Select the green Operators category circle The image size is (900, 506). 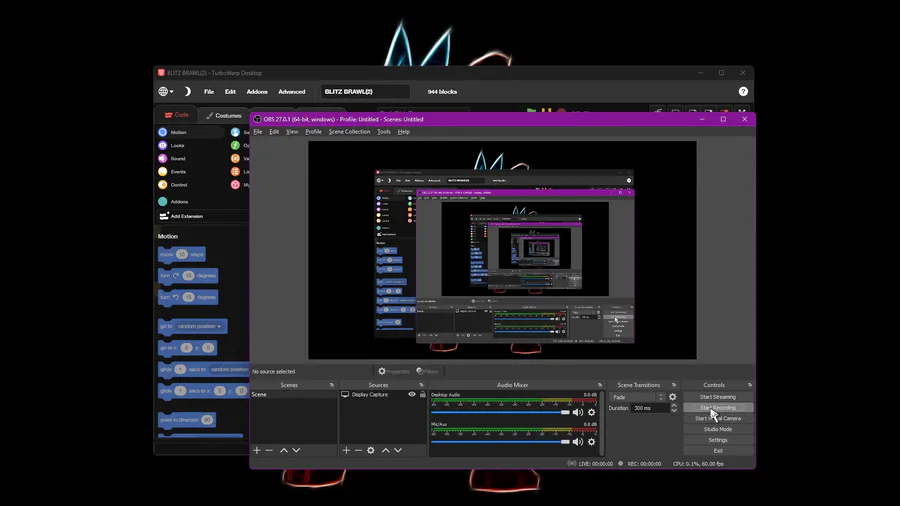[235, 145]
